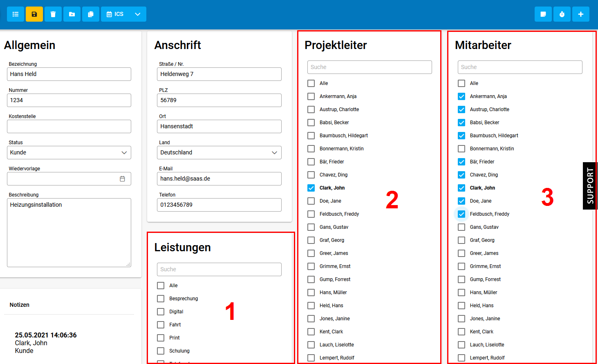Viewport: 598px width, 364px height.
Task: Check Besprechung in Leistungen
Action: 161,299
